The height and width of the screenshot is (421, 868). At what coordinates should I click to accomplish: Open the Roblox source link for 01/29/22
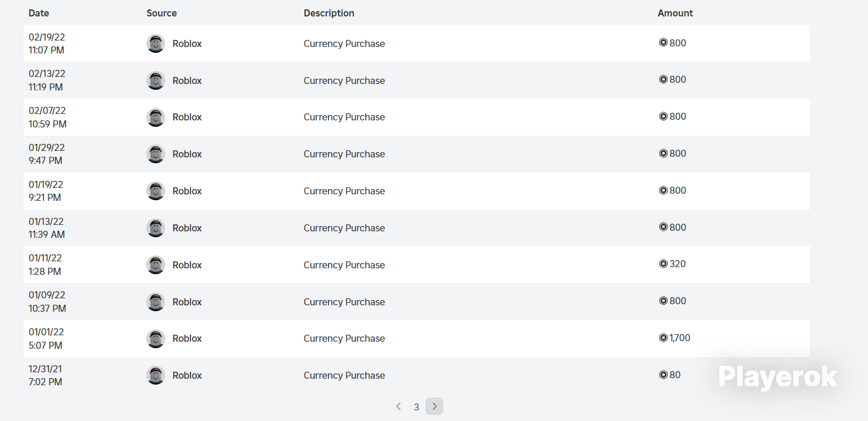point(187,154)
